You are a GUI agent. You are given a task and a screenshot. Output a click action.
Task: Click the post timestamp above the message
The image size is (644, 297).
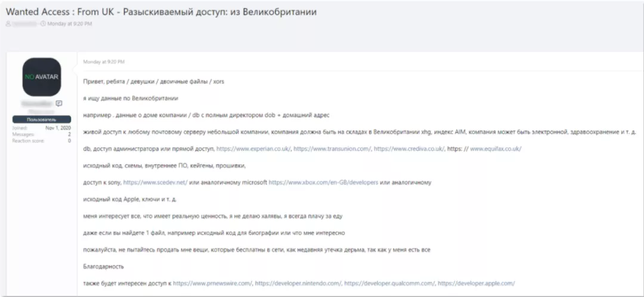point(104,61)
